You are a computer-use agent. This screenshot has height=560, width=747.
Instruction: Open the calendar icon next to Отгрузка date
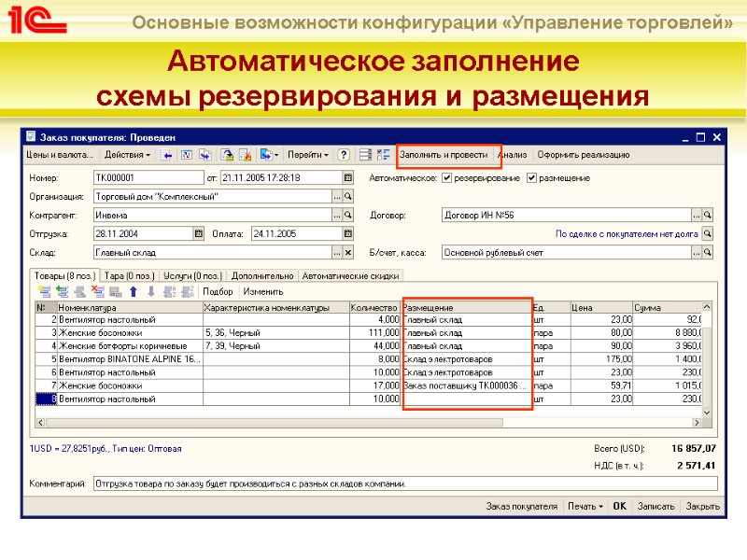click(x=199, y=233)
